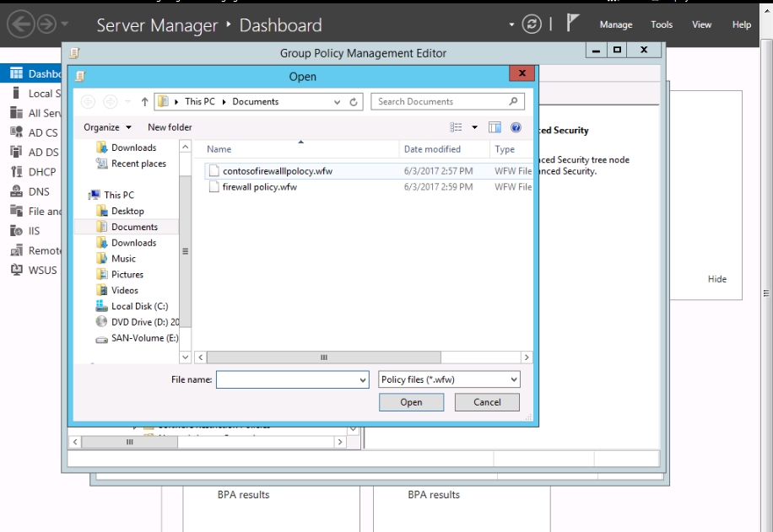Open the Server Manager notifications flag
The height and width of the screenshot is (532, 773).
(x=572, y=23)
